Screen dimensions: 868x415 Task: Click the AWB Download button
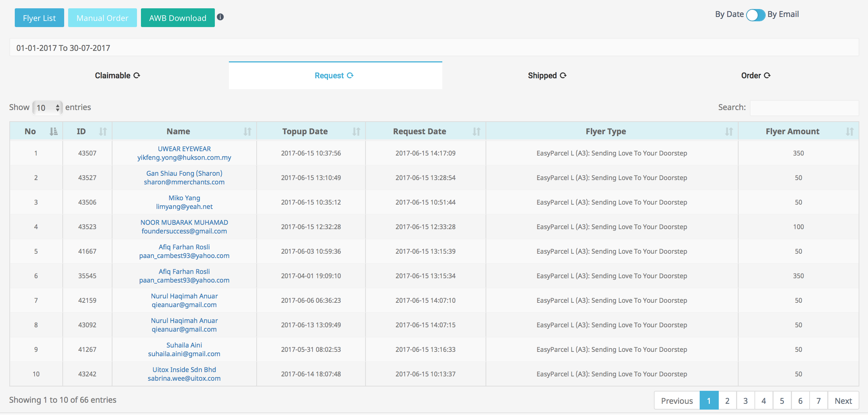tap(178, 18)
